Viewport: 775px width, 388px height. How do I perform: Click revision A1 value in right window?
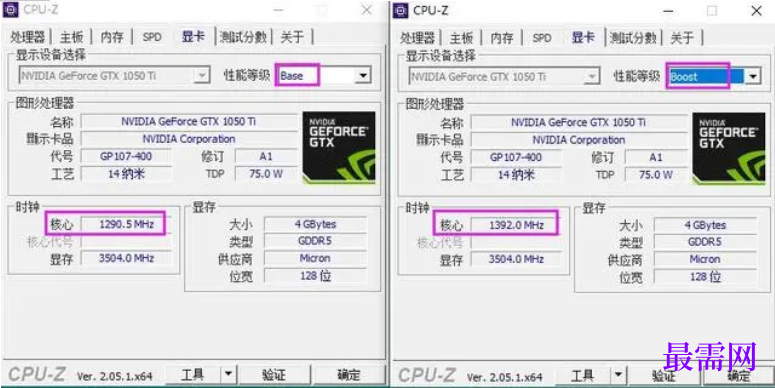pyautogui.click(x=656, y=158)
